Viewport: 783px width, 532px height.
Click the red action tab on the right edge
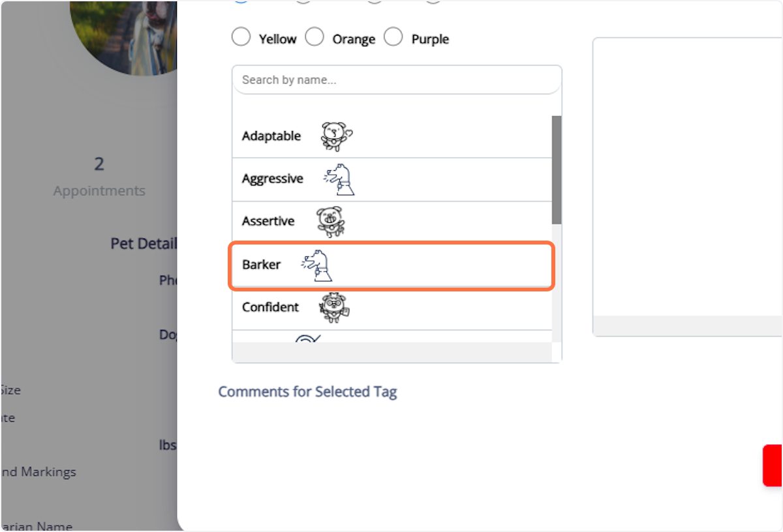tap(775, 466)
